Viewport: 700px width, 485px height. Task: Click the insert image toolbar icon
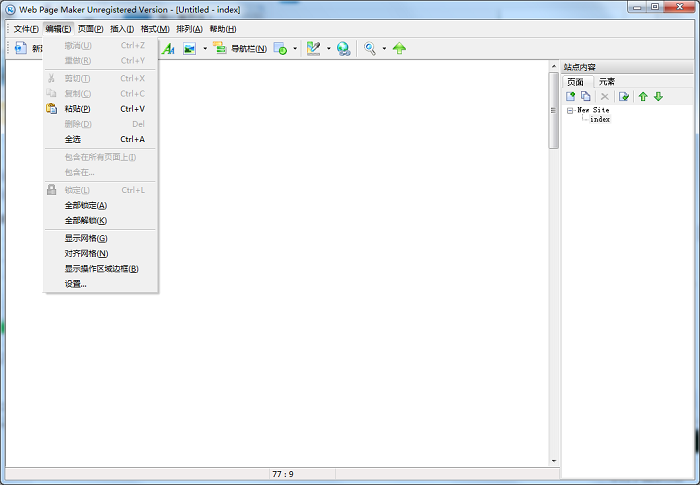point(189,48)
